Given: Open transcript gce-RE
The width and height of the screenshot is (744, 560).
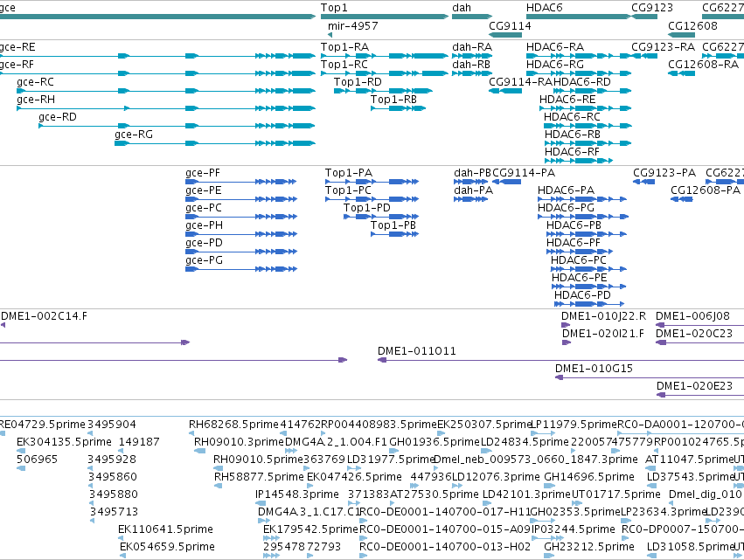Looking at the screenshot, I should pyautogui.click(x=17, y=47).
